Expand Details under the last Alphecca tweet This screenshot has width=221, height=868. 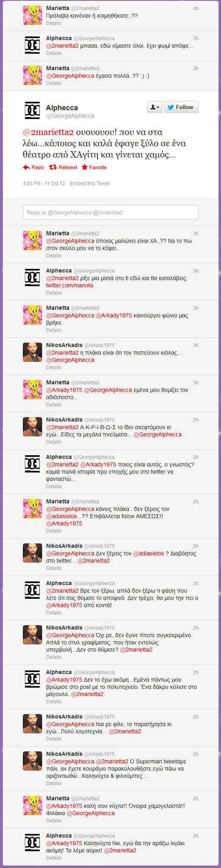pyautogui.click(x=54, y=858)
